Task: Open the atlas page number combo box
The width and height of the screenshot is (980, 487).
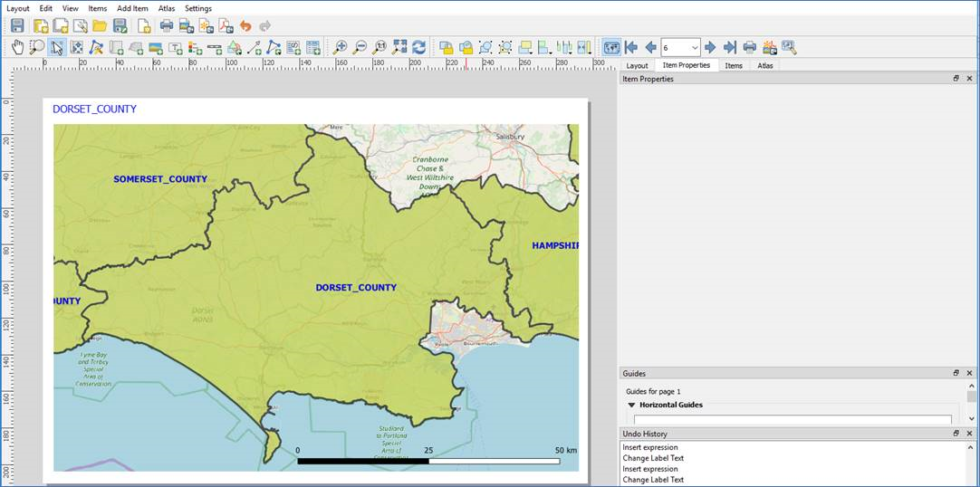Action: pyautogui.click(x=680, y=47)
